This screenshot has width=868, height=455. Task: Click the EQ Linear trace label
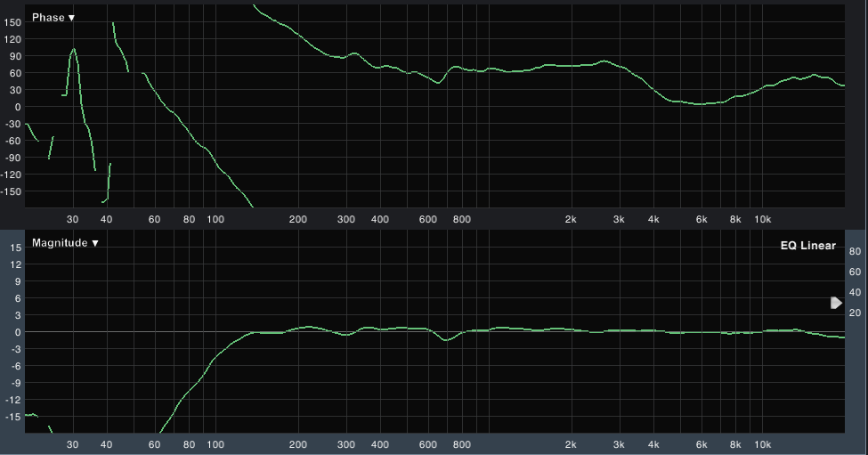click(x=807, y=246)
